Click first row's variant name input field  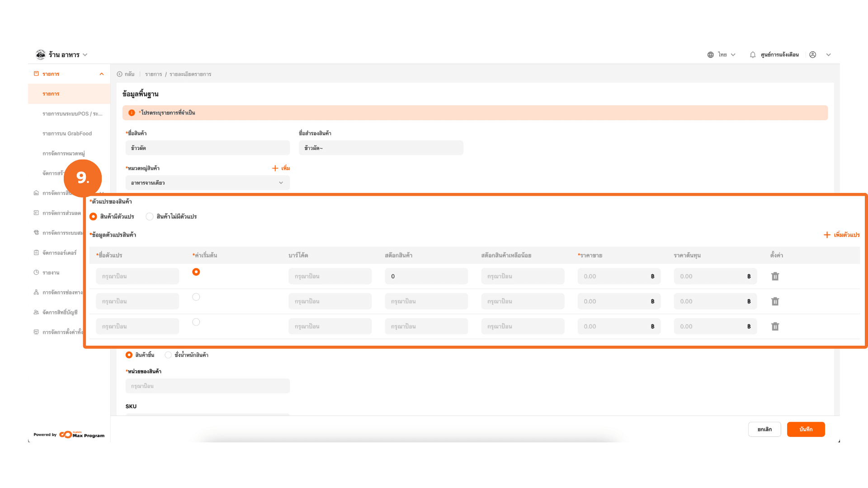click(x=137, y=276)
